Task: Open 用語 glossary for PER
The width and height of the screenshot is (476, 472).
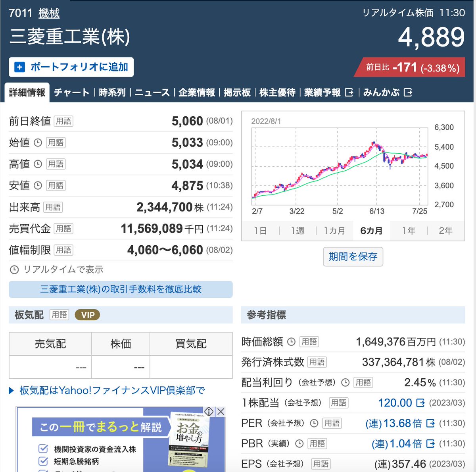Action: click(332, 424)
